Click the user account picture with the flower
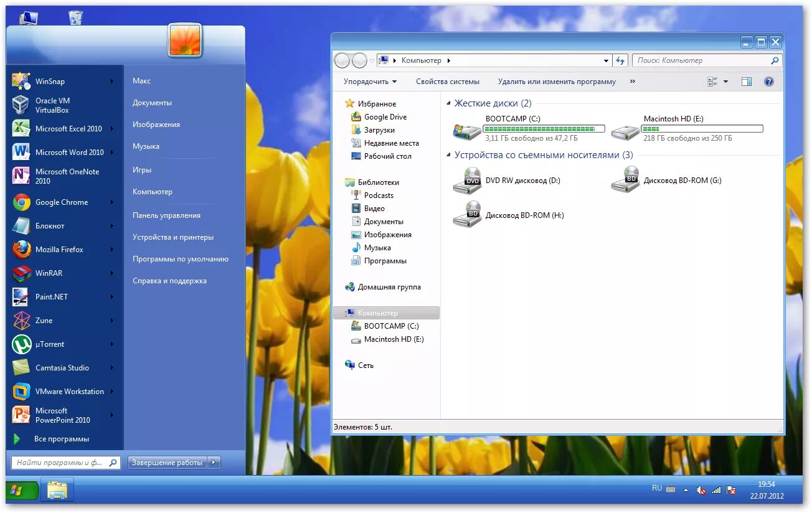Screen dimensions: 812x513 (185, 40)
